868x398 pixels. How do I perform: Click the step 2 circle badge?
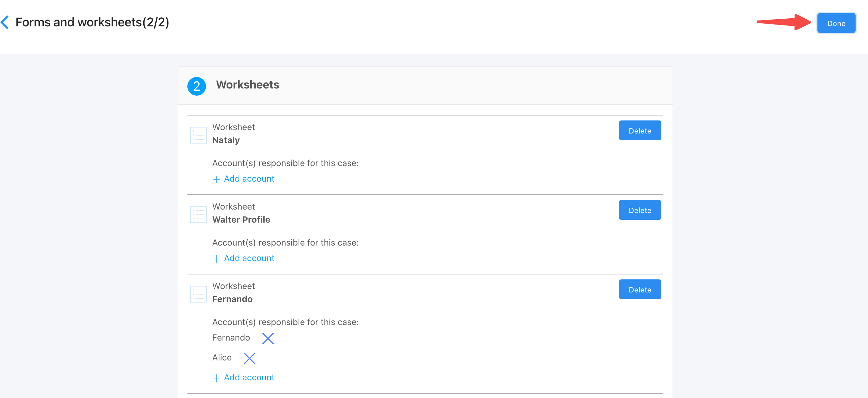(196, 86)
